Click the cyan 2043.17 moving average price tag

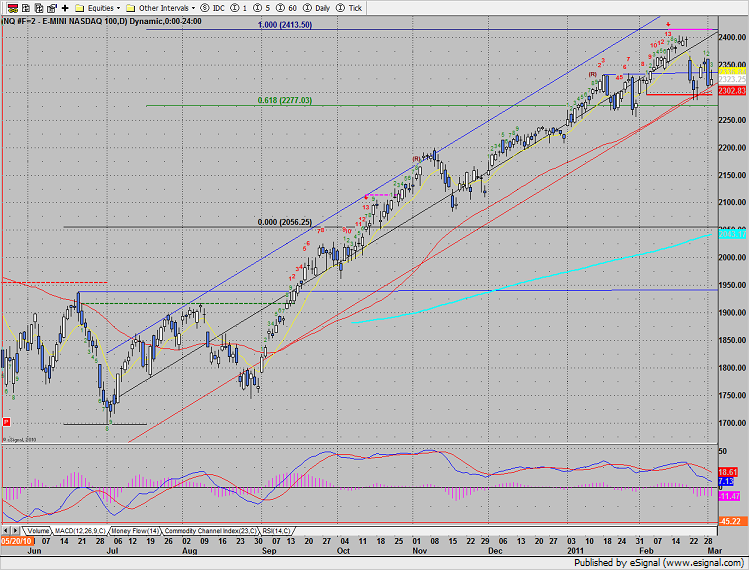tap(732, 234)
